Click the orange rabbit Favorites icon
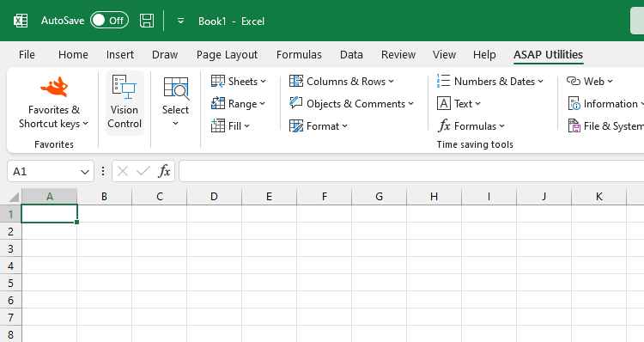 (x=54, y=87)
